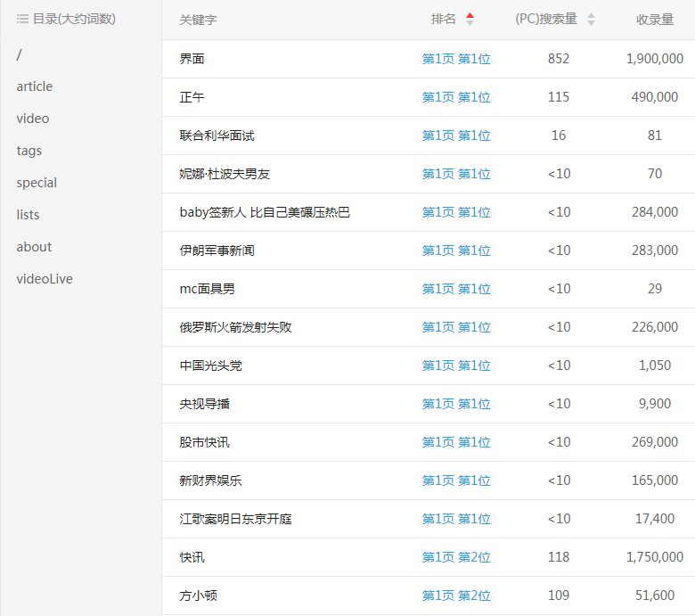Sort by 排名 using its arrow icon
This screenshot has width=695, height=616.
click(470, 20)
